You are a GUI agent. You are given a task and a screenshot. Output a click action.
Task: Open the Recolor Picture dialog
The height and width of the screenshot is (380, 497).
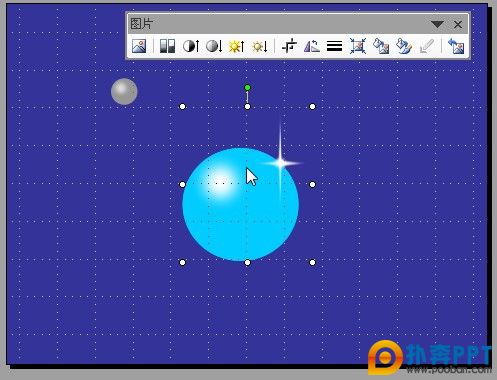[381, 46]
